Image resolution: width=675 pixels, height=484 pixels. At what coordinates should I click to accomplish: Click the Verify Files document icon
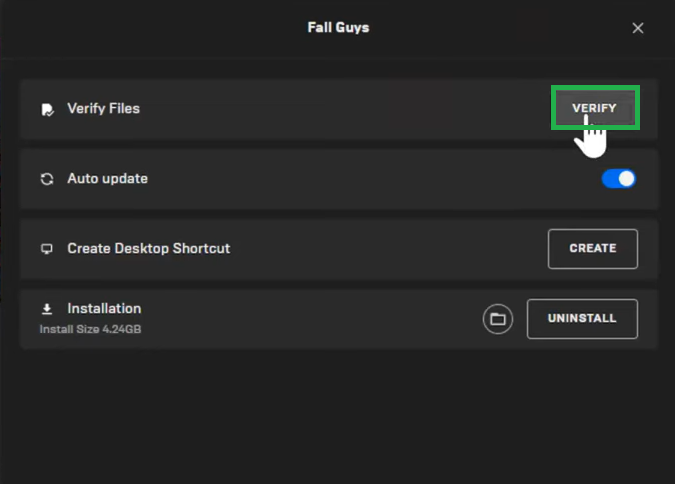[47, 109]
